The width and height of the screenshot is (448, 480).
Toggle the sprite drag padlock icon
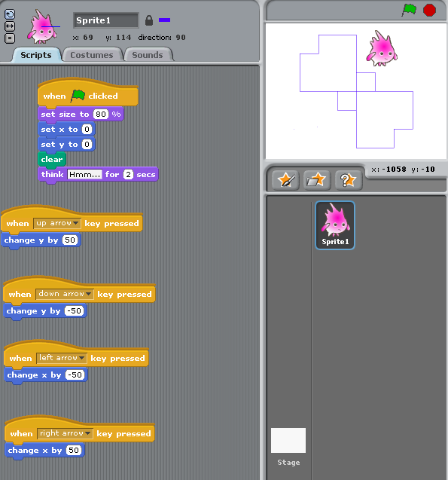149,20
